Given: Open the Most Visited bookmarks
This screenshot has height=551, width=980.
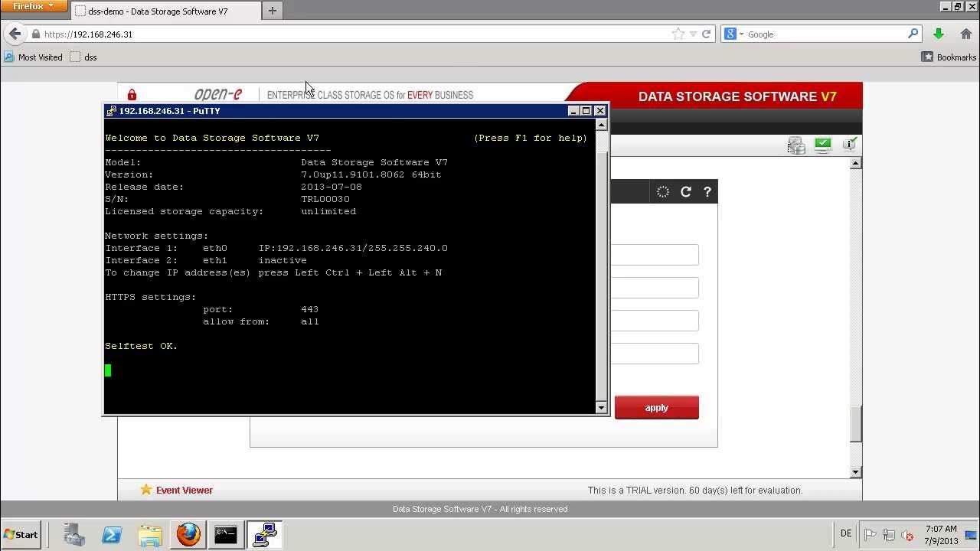Looking at the screenshot, I should (33, 57).
